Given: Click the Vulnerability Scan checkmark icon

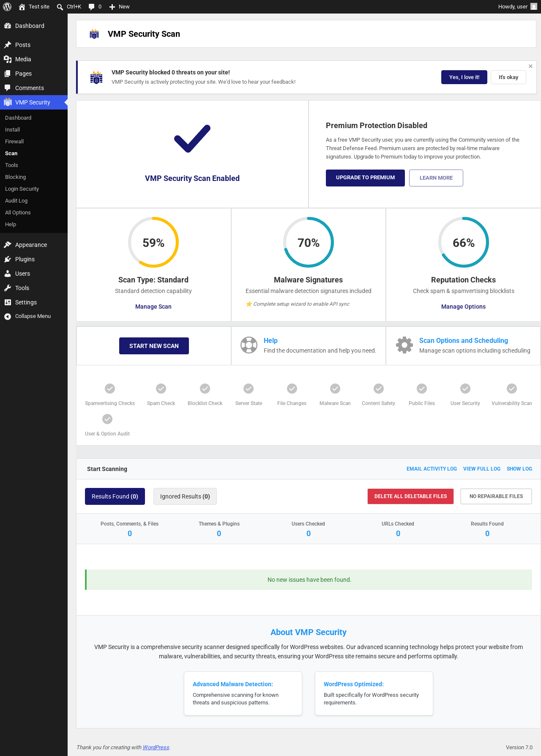Looking at the screenshot, I should 512,389.
